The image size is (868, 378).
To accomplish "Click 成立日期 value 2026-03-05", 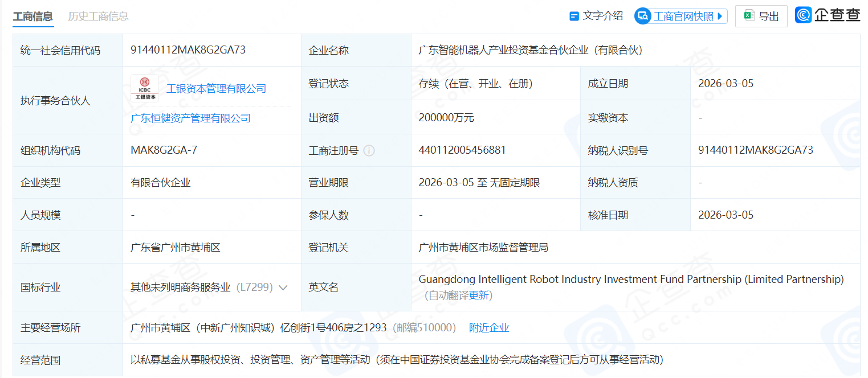I will (x=726, y=83).
